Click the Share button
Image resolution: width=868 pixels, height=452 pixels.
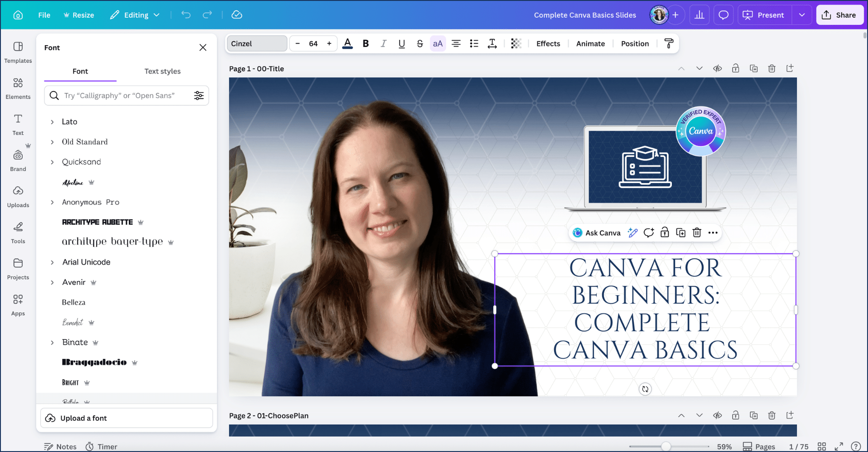coord(840,15)
